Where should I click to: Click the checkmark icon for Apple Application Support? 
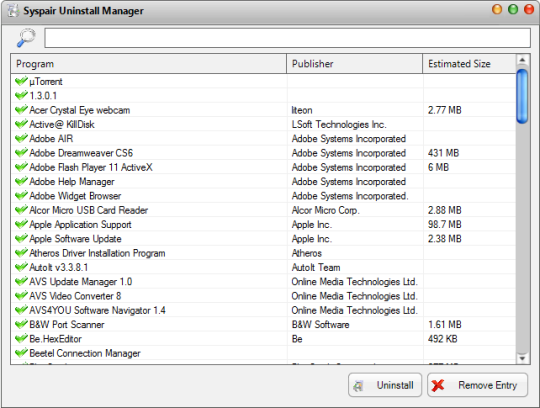[x=21, y=224]
